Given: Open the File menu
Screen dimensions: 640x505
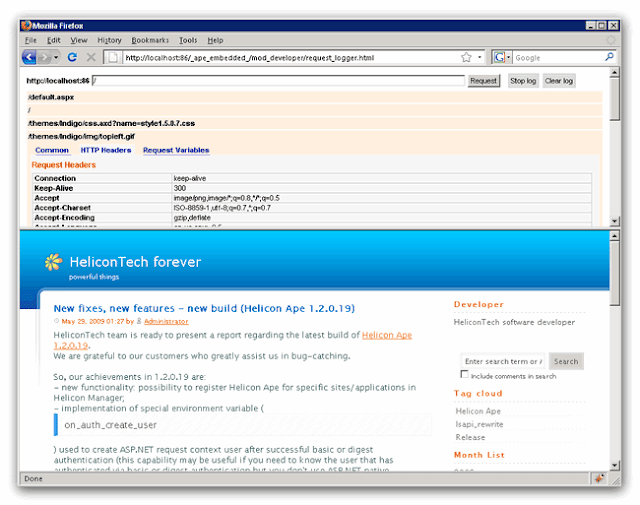Looking at the screenshot, I should point(31,40).
